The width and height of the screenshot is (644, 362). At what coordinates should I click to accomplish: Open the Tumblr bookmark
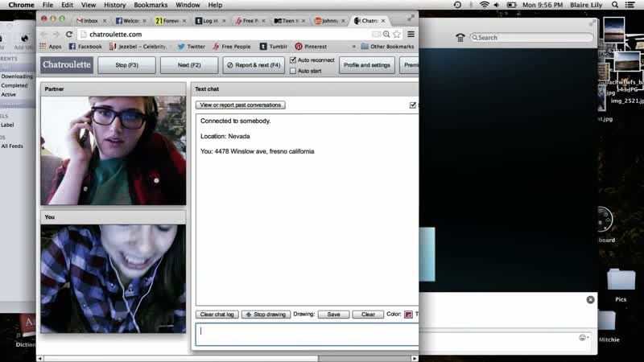click(x=274, y=47)
